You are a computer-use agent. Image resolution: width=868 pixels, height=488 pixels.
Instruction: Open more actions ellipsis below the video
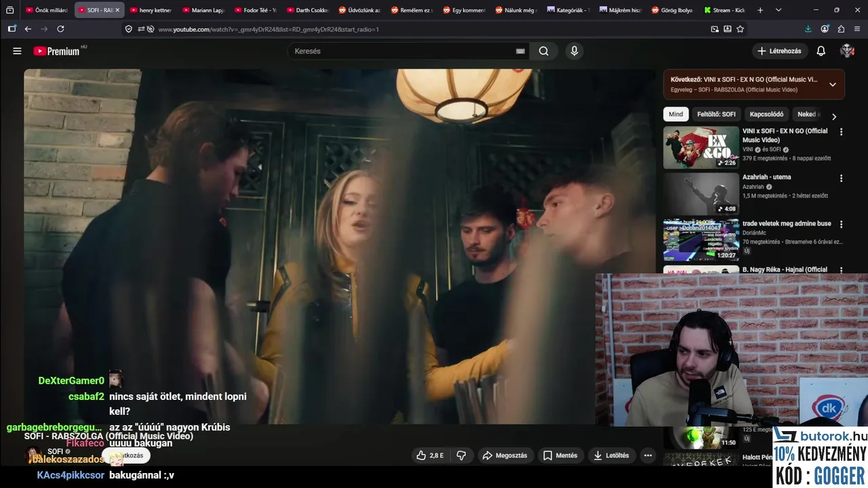tap(648, 455)
